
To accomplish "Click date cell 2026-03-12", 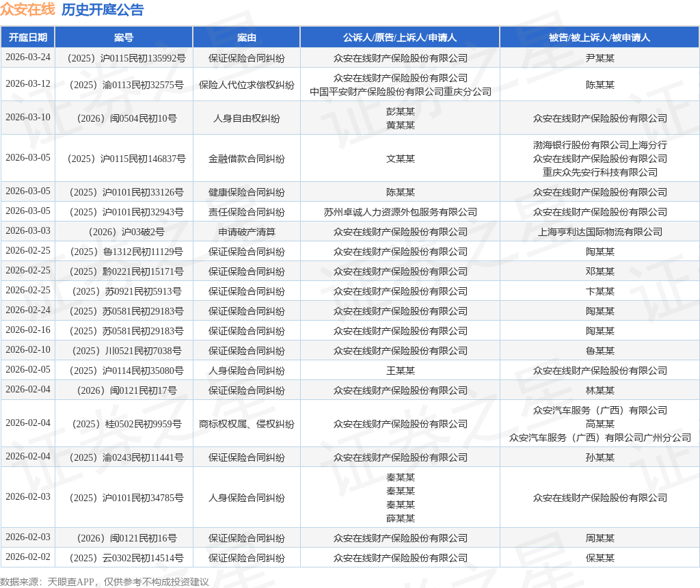I will pos(27,84).
